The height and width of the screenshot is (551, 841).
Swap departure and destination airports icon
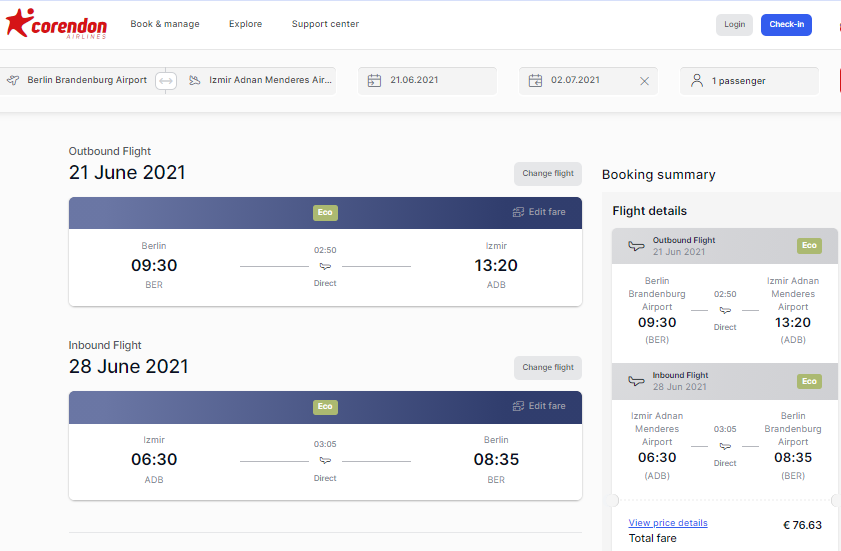tap(166, 81)
